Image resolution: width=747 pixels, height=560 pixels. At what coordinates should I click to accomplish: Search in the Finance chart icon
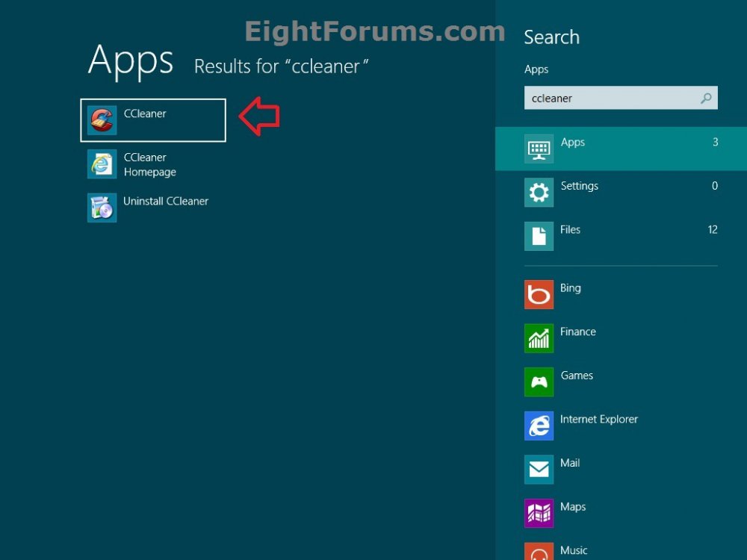[x=539, y=338]
